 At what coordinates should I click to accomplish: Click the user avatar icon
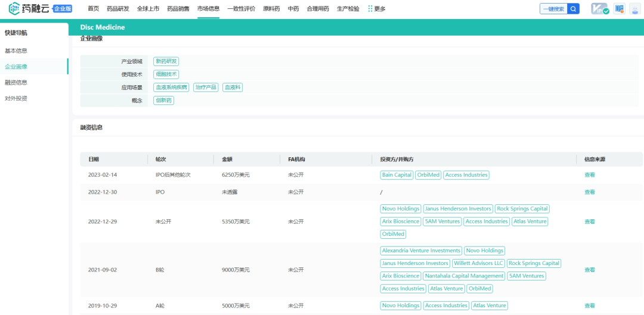click(636, 9)
